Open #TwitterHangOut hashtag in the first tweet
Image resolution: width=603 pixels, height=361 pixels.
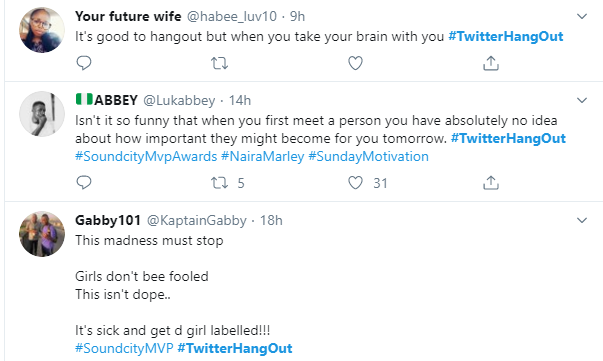tap(506, 37)
